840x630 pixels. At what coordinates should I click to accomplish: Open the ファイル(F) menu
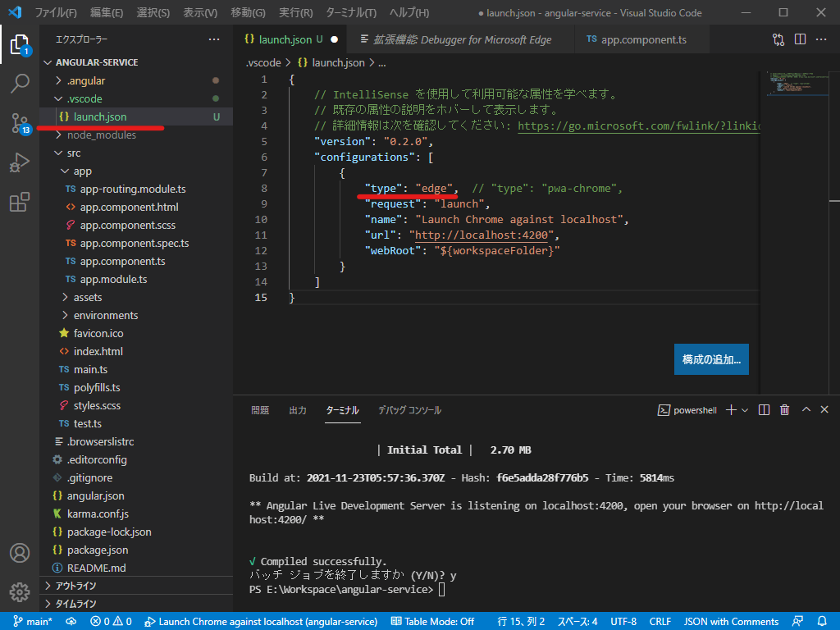tap(56, 12)
